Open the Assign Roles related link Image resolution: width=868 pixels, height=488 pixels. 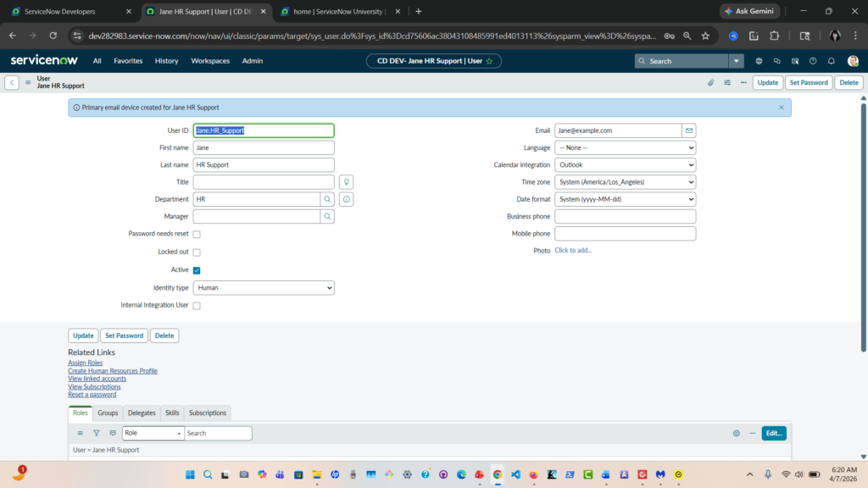[85, 363]
